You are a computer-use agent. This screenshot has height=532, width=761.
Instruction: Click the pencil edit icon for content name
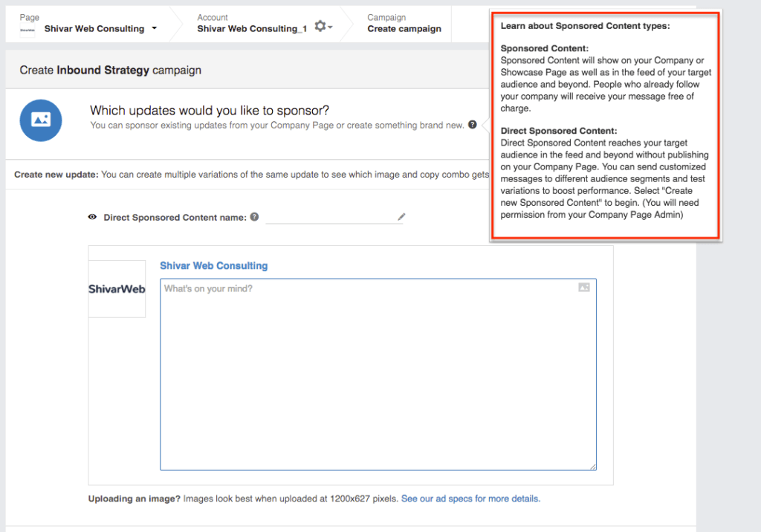pyautogui.click(x=401, y=216)
